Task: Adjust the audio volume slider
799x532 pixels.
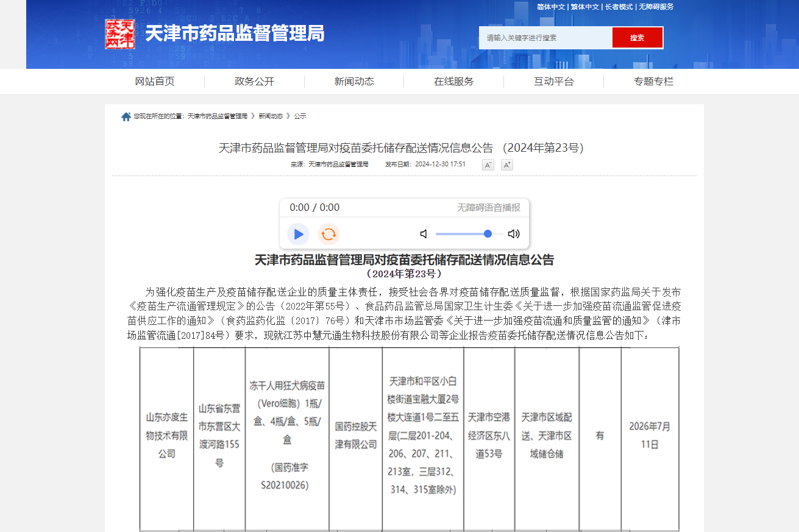Action: pos(469,234)
